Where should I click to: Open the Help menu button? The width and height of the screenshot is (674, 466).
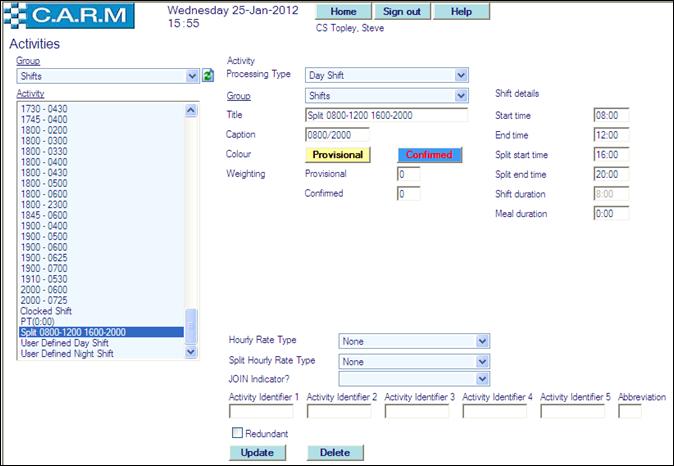pyautogui.click(x=461, y=12)
